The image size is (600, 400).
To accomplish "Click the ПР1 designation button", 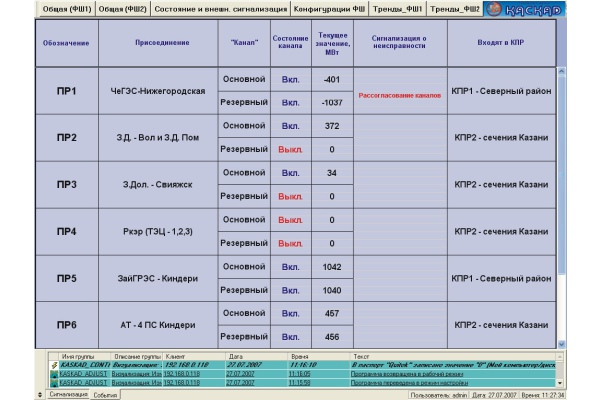I will [67, 90].
